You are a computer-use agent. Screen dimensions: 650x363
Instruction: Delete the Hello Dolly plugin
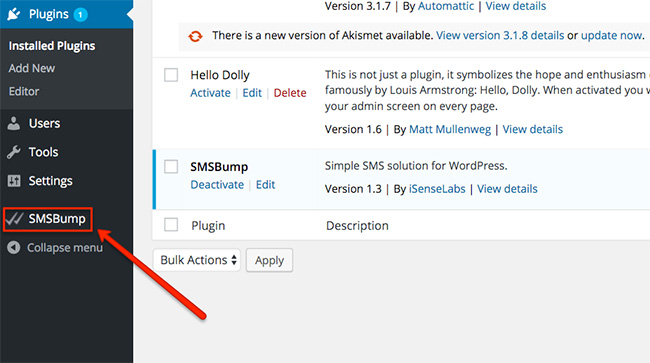click(x=290, y=93)
